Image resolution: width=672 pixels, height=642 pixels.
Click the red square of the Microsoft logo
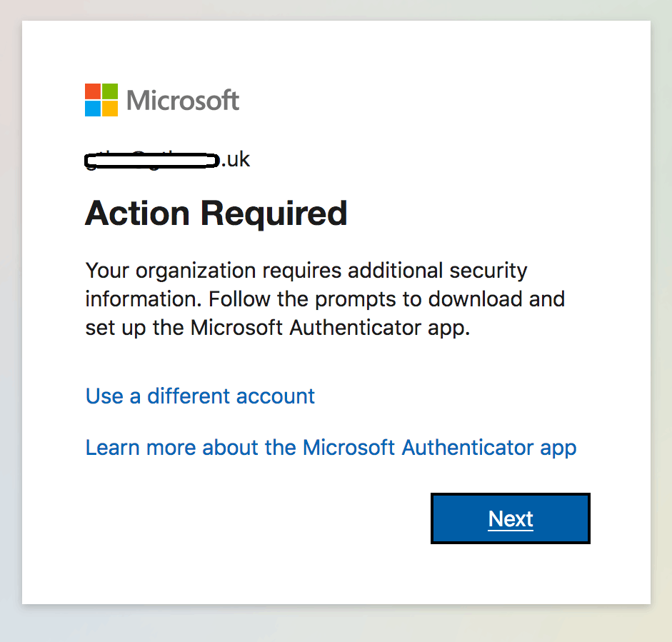(93, 91)
